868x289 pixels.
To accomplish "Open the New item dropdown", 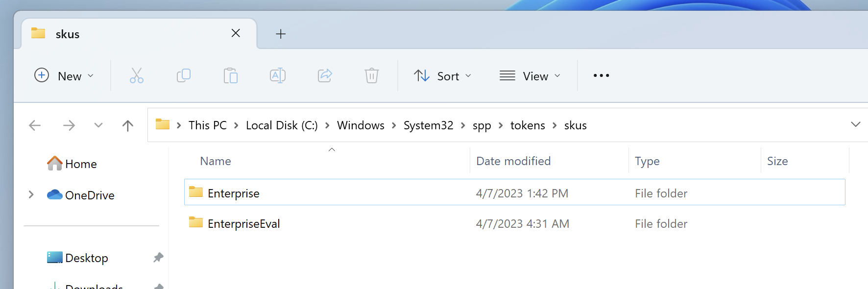I will pos(64,76).
